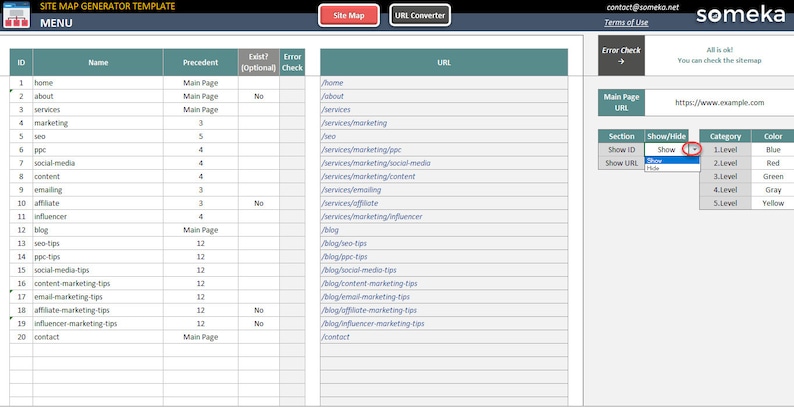This screenshot has height=407, width=794.
Task: Select the name cell 'influencer'
Action: coord(98,216)
